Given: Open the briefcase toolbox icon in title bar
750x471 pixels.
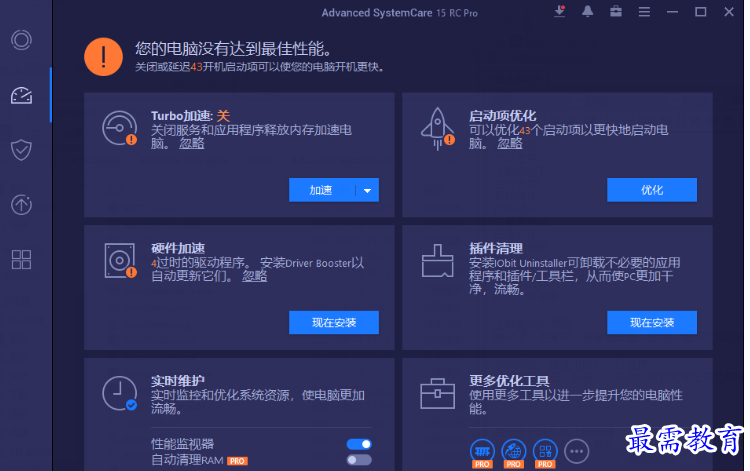Looking at the screenshot, I should (616, 11).
